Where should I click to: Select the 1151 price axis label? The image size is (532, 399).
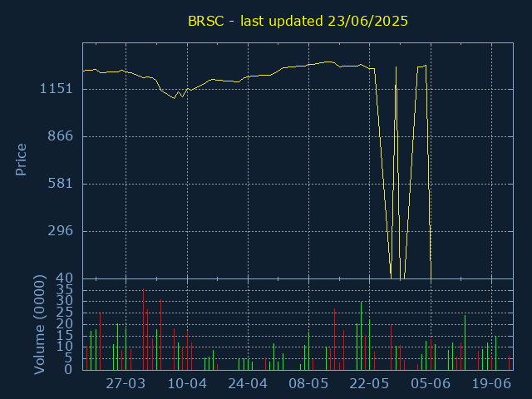(57, 89)
